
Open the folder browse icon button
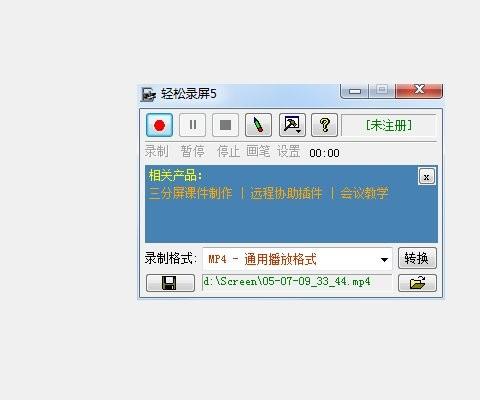[x=417, y=283]
